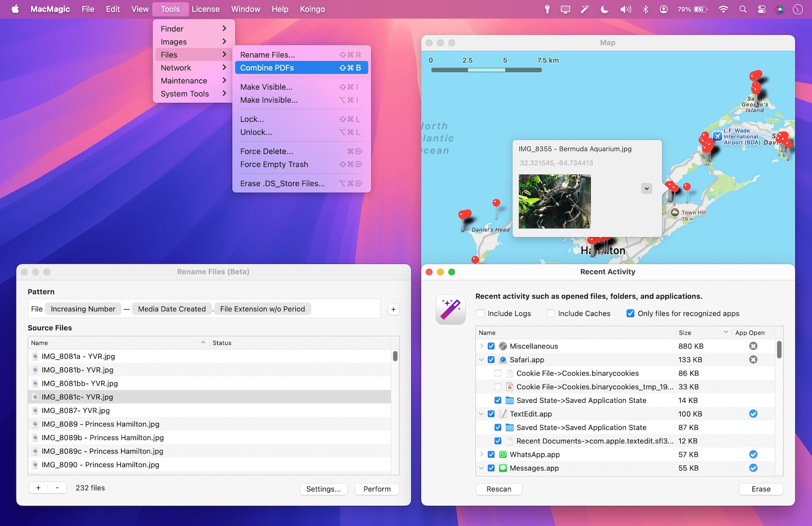Click the magic wand menu bar icon

[584, 9]
